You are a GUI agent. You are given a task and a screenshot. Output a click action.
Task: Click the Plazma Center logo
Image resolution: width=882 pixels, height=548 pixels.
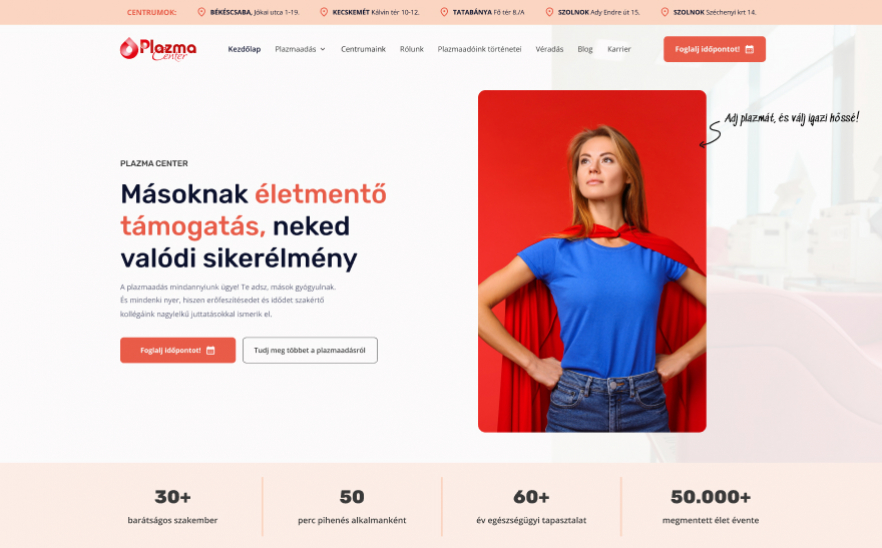tap(158, 50)
